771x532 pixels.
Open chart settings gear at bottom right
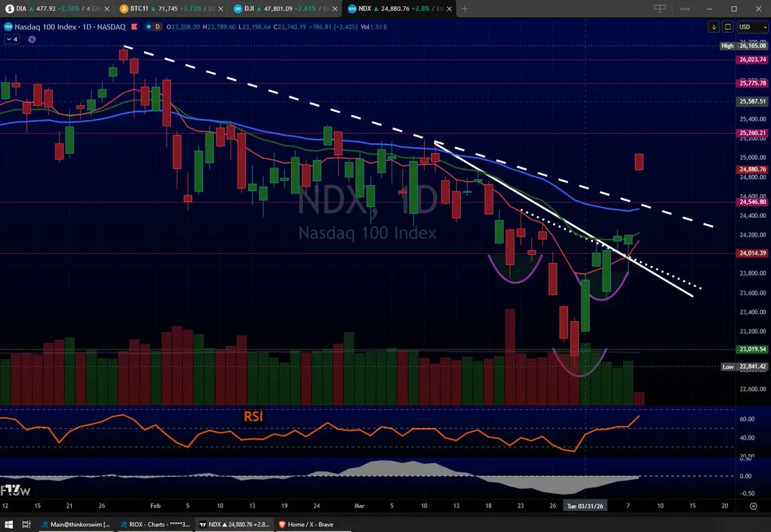[x=753, y=506]
